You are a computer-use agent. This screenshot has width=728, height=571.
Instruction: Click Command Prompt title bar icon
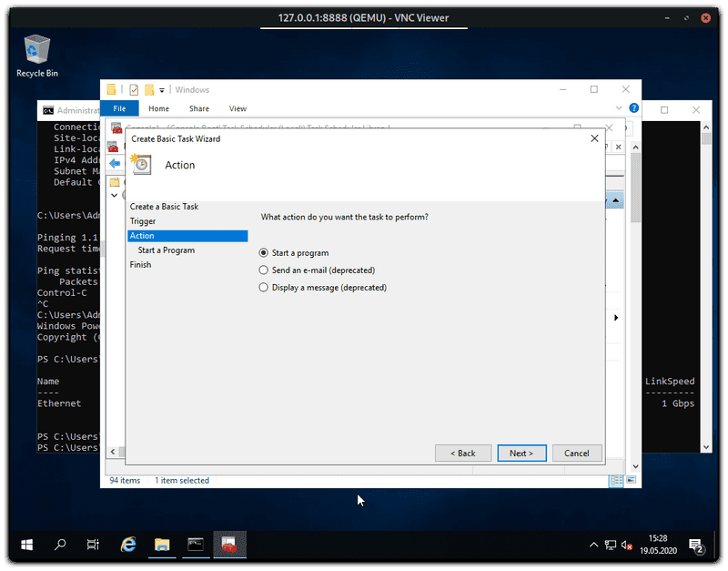click(x=48, y=110)
